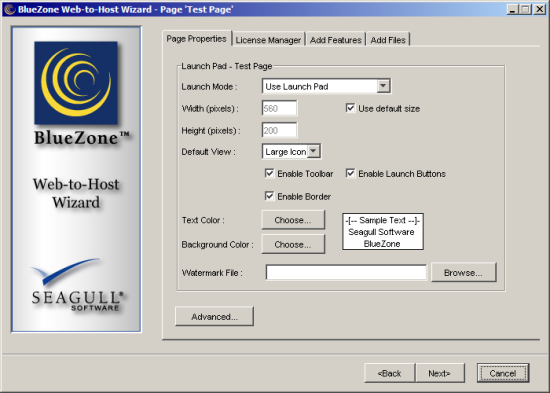Click the BlueZone title bar app icon

tap(9, 9)
